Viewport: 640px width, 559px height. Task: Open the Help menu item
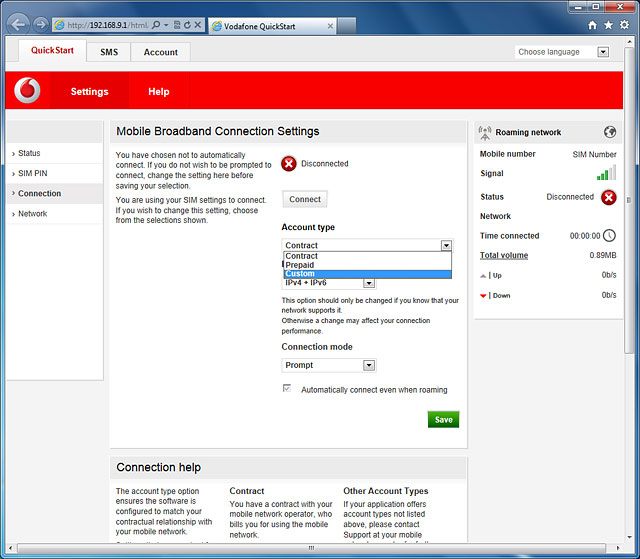(x=159, y=91)
